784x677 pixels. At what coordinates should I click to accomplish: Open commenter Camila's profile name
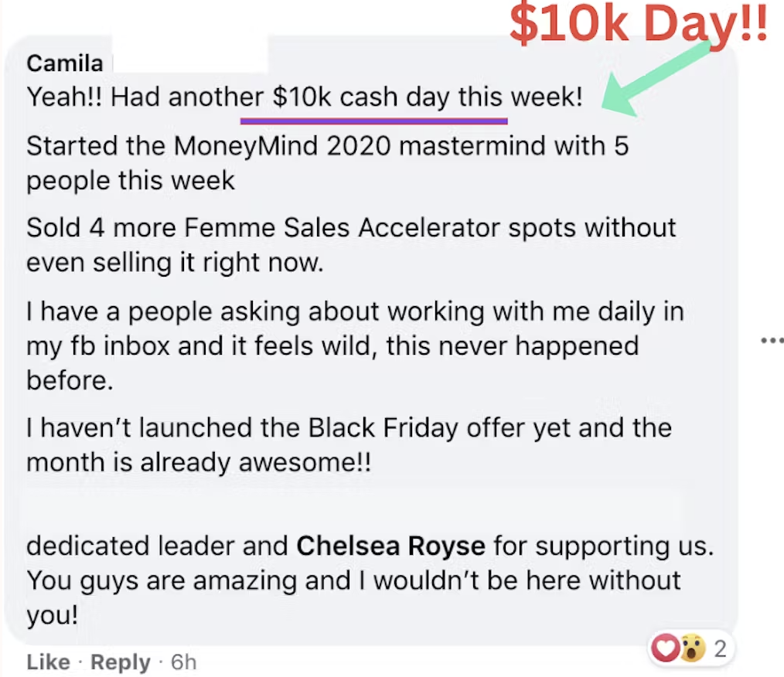pos(64,62)
